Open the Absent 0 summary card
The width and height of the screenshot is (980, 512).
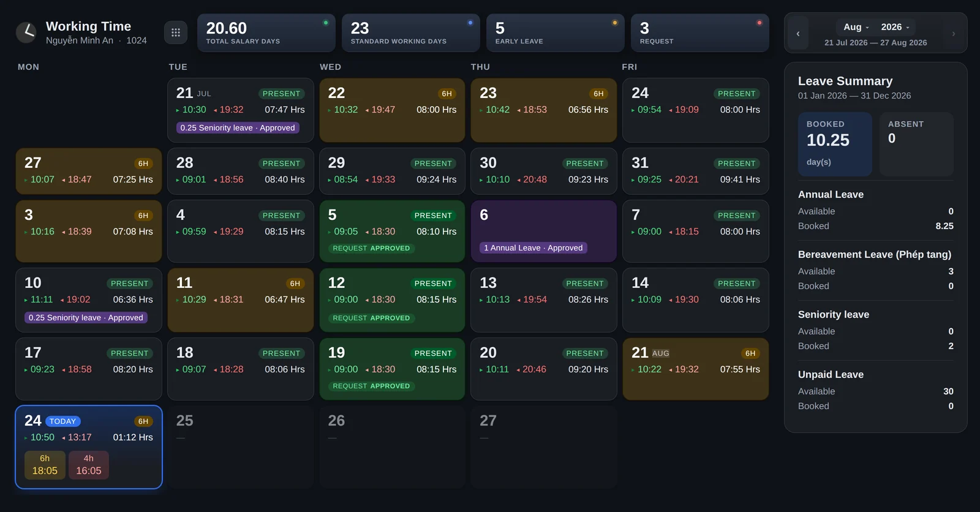pyautogui.click(x=917, y=145)
